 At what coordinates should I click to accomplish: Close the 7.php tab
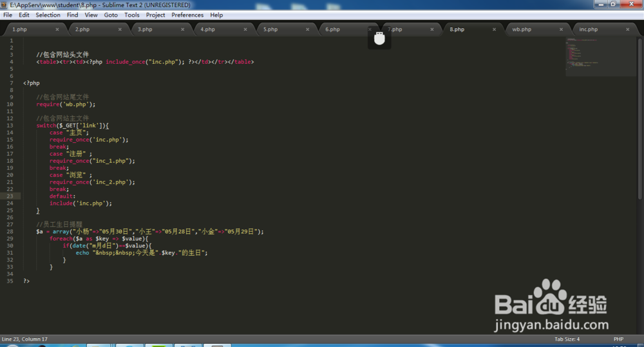(432, 30)
